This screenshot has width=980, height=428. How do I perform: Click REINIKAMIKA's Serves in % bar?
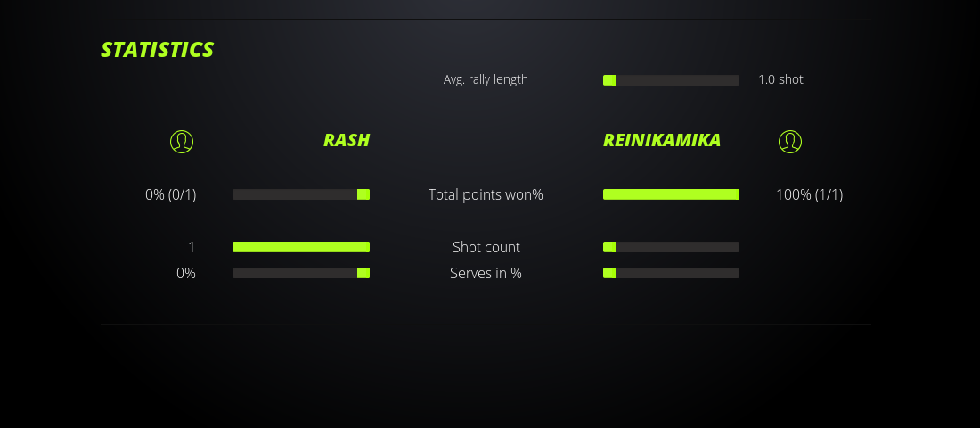[671, 273]
